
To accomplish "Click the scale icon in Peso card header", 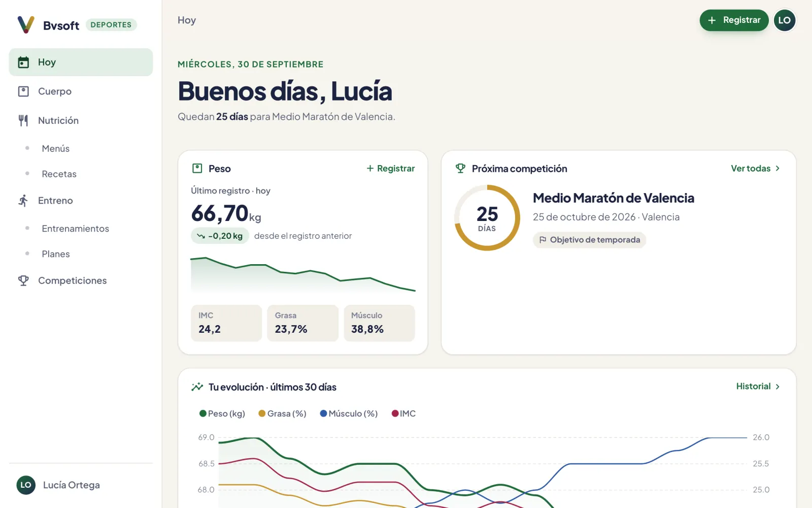I will tap(197, 168).
